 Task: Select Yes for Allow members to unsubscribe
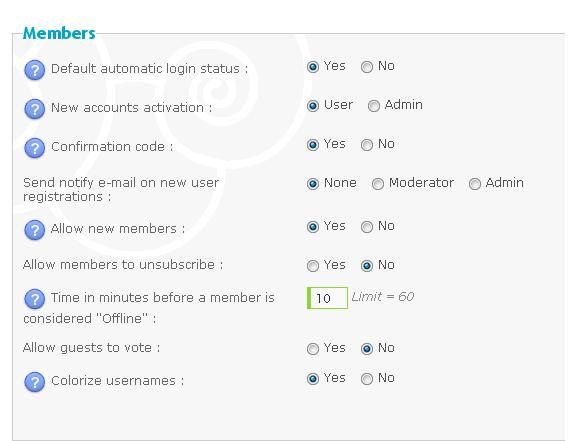(313, 266)
